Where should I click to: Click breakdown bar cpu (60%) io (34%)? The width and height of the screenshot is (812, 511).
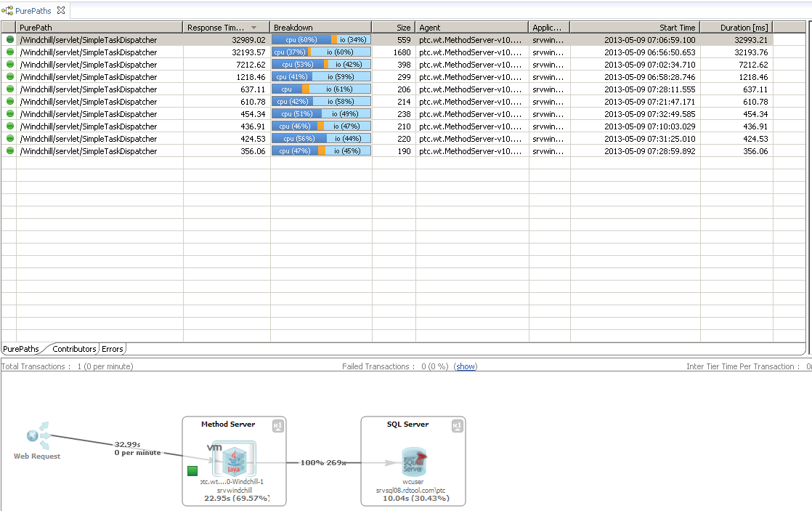pyautogui.click(x=321, y=39)
